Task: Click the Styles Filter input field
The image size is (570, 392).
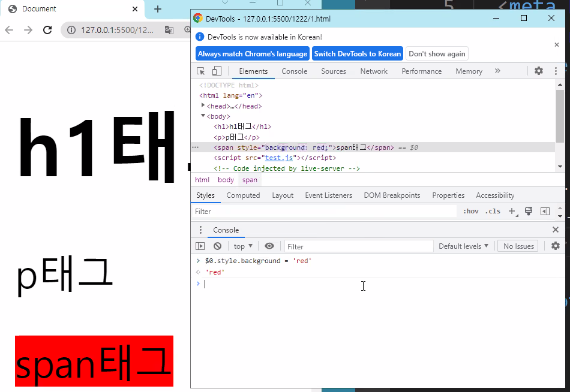Action: click(324, 212)
